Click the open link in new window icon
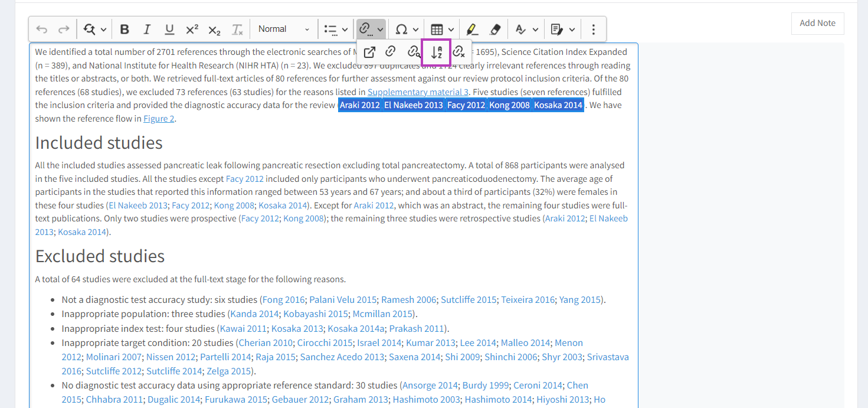Viewport: 868px width, 408px height. click(x=369, y=52)
